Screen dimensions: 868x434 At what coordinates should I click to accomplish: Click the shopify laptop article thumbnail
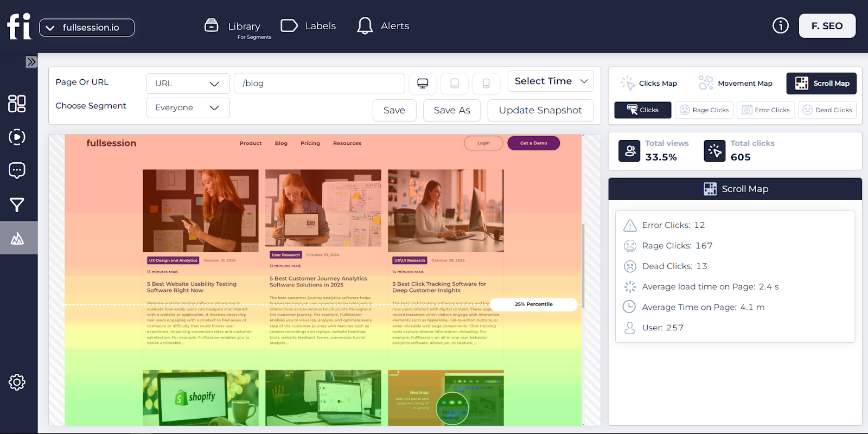[x=201, y=398]
